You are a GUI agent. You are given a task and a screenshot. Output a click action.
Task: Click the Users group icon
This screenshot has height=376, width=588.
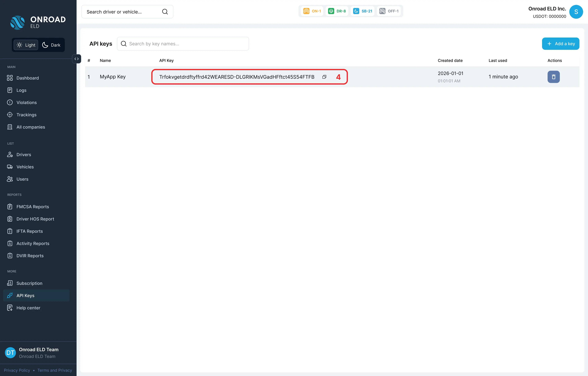pyautogui.click(x=10, y=179)
